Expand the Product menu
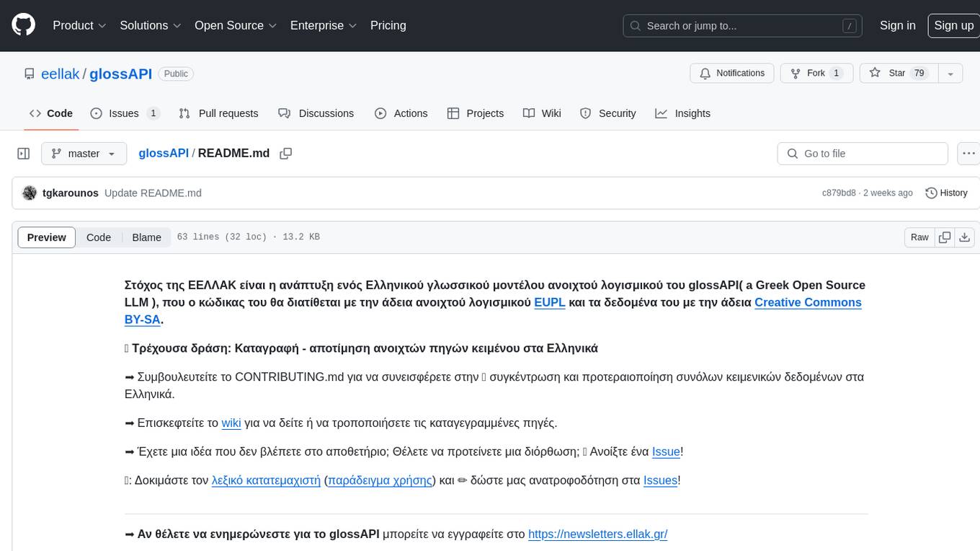The height and width of the screenshot is (551, 980). point(79,25)
